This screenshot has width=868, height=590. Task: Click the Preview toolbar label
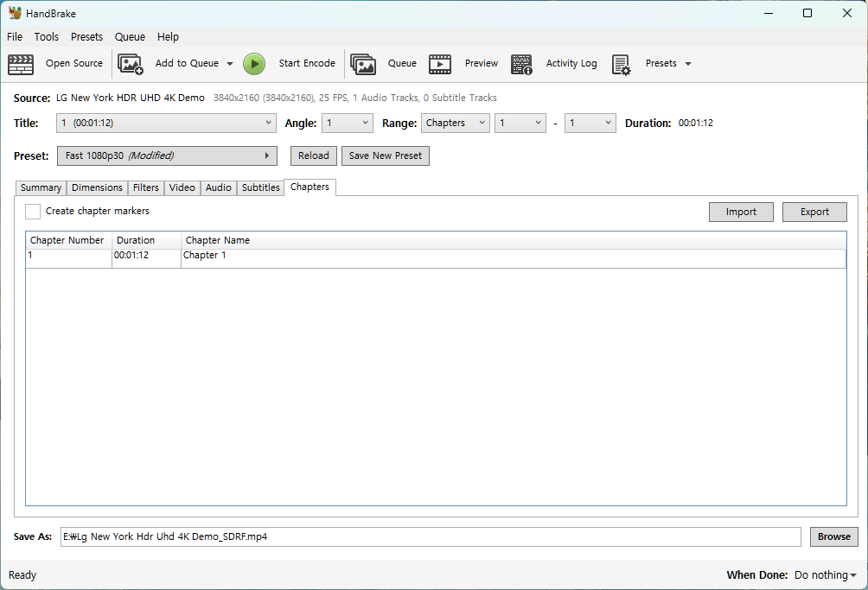click(x=482, y=63)
